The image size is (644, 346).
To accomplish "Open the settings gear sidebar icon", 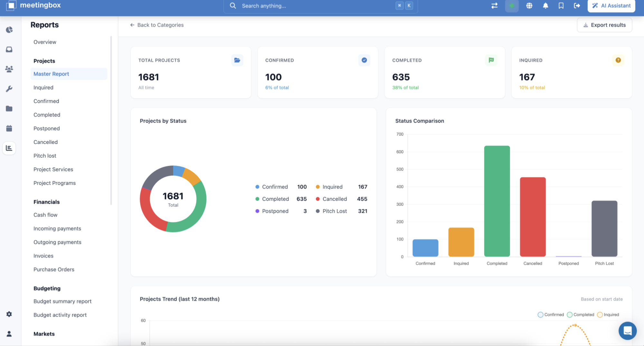I will point(9,314).
